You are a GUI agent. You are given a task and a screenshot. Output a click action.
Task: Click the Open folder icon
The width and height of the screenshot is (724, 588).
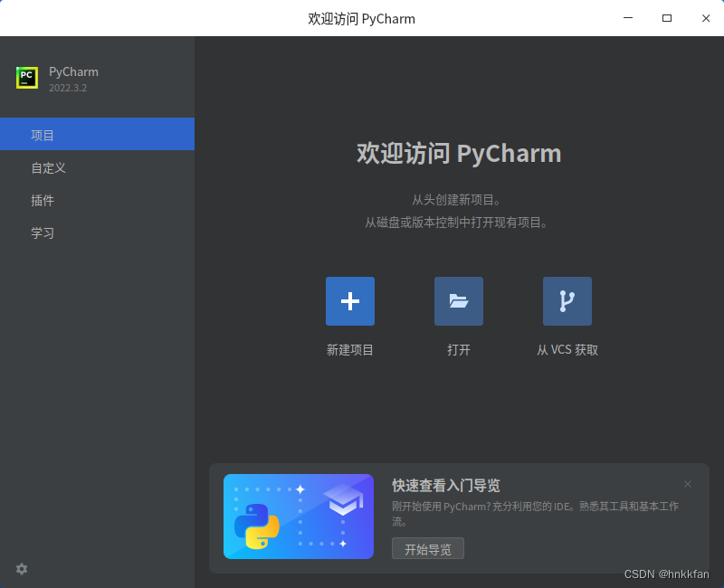pyautogui.click(x=459, y=301)
